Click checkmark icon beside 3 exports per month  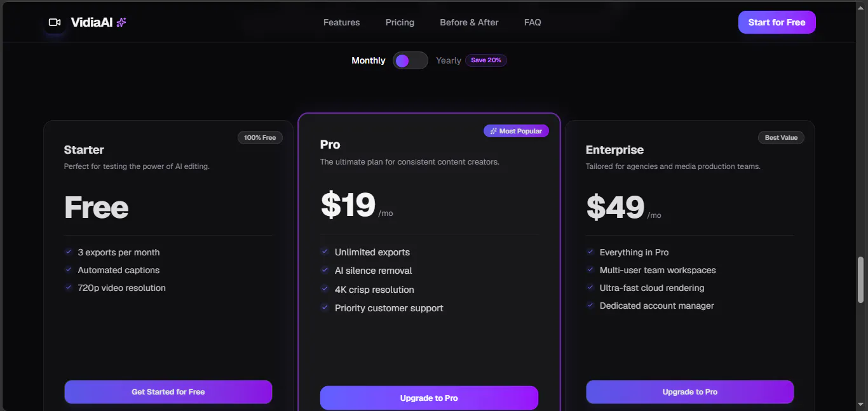[69, 252]
